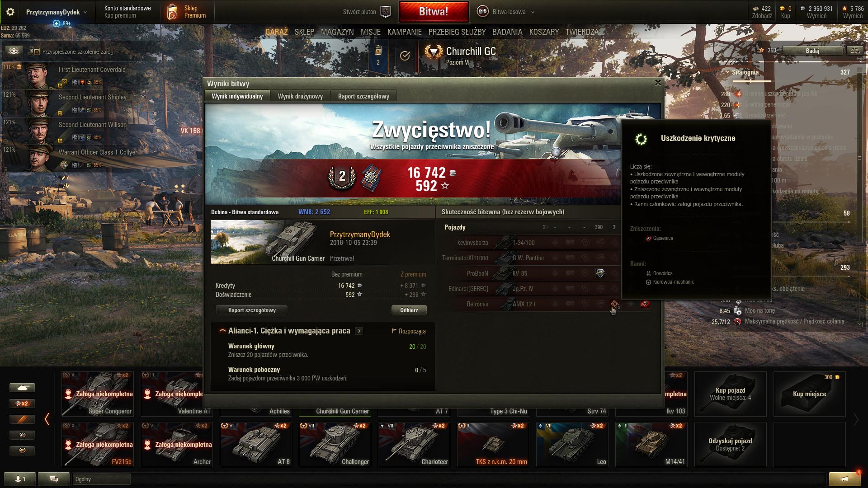This screenshot has width=868, height=488.
Task: Click the Odbierz button
Action: pyautogui.click(x=409, y=310)
